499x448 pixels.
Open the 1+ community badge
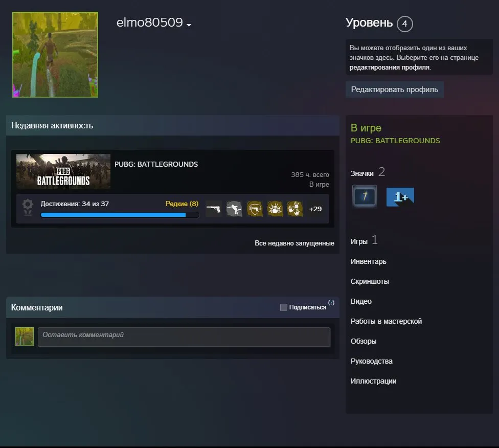[400, 197]
